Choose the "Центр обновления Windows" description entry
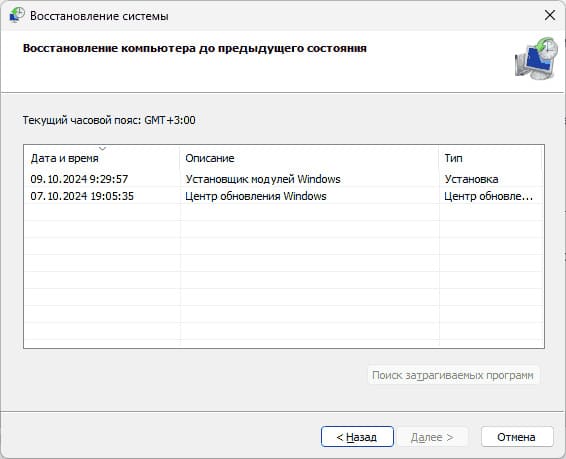566x459 pixels. point(256,196)
